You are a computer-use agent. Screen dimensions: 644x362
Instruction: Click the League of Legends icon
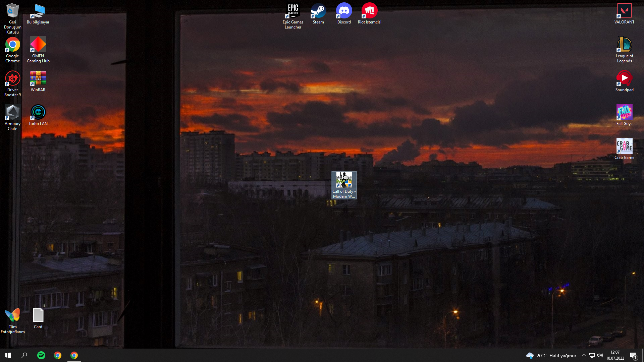pyautogui.click(x=624, y=45)
